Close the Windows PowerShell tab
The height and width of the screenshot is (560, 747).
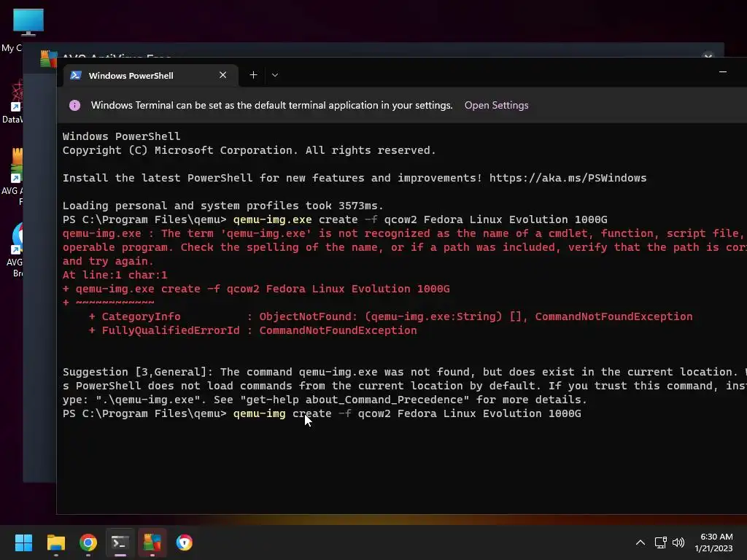pos(222,75)
